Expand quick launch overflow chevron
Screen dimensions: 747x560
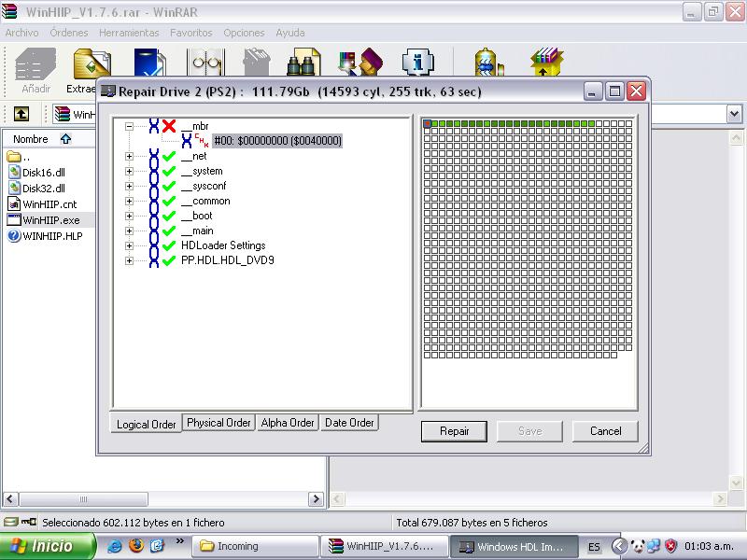pyautogui.click(x=179, y=541)
